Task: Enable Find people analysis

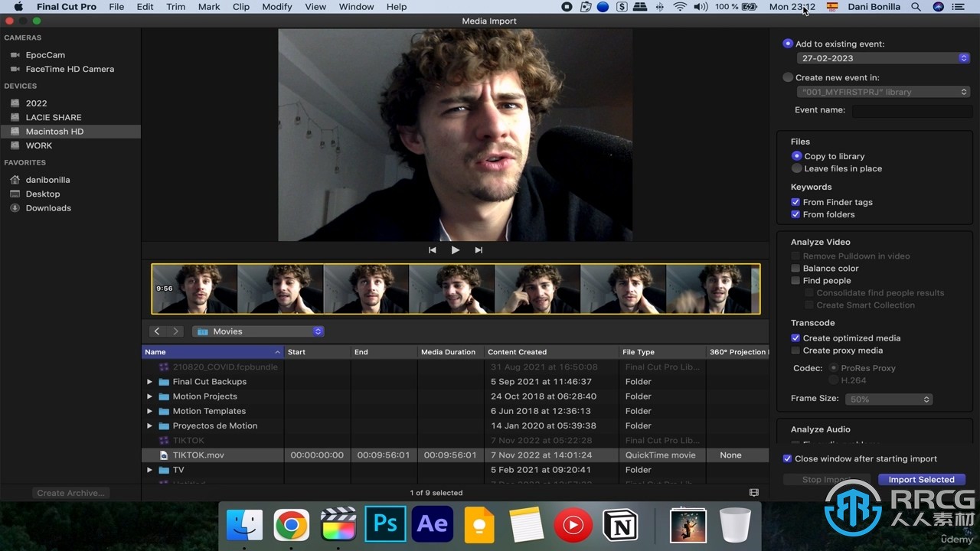Action: [795, 281]
